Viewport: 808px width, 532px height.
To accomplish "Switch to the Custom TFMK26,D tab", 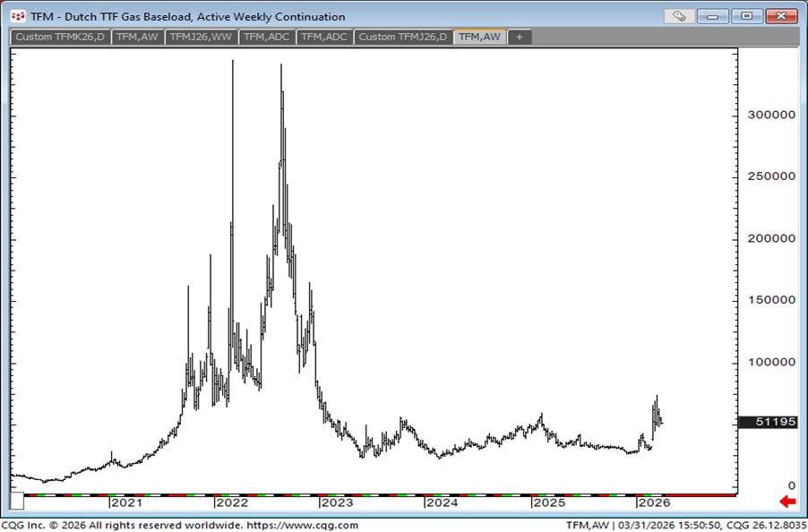I will coord(60,37).
